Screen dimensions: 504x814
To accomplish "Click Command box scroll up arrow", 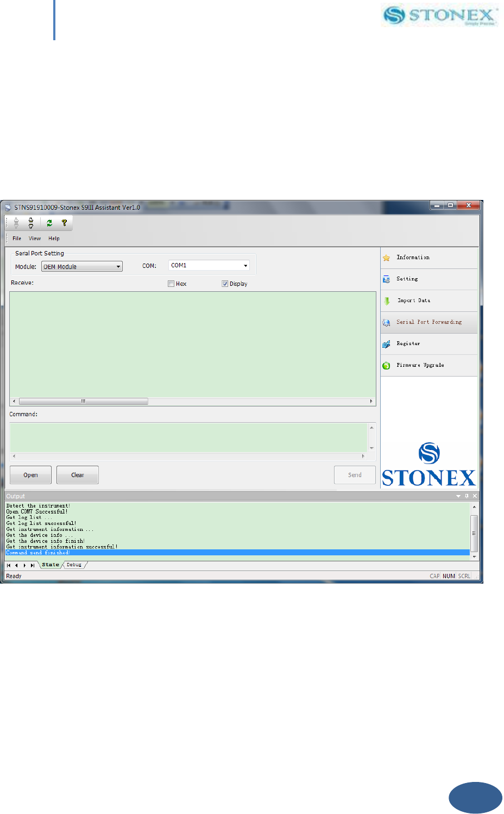I will (x=371, y=428).
